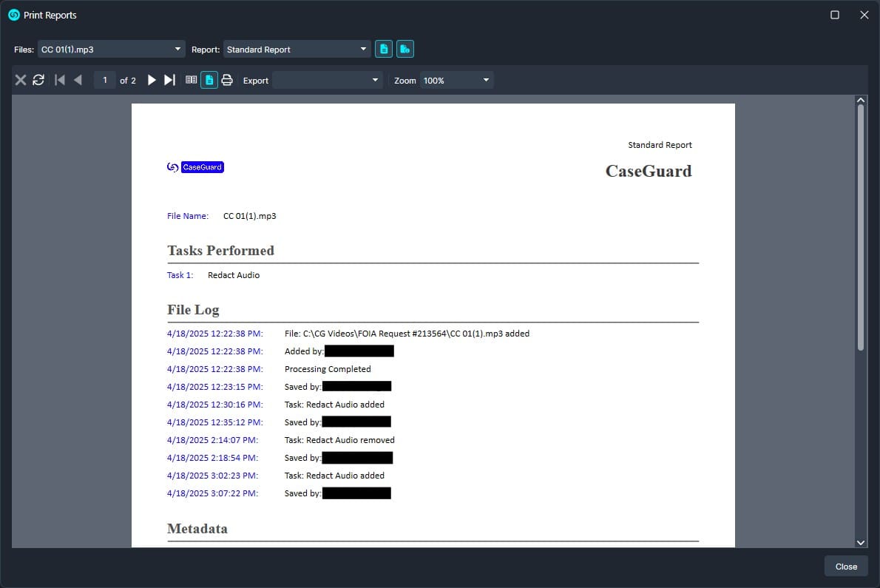Open the Files dropdown showing CC 01(1).mp3
Image resolution: width=880 pixels, height=588 pixels.
pyautogui.click(x=111, y=50)
